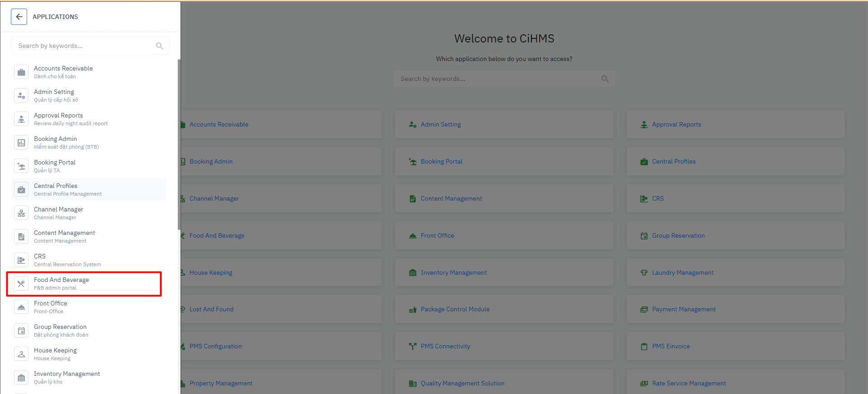This screenshot has width=868, height=394.
Task: Click the Accounts Receivable briefcase icon in sidebar
Action: point(21,72)
